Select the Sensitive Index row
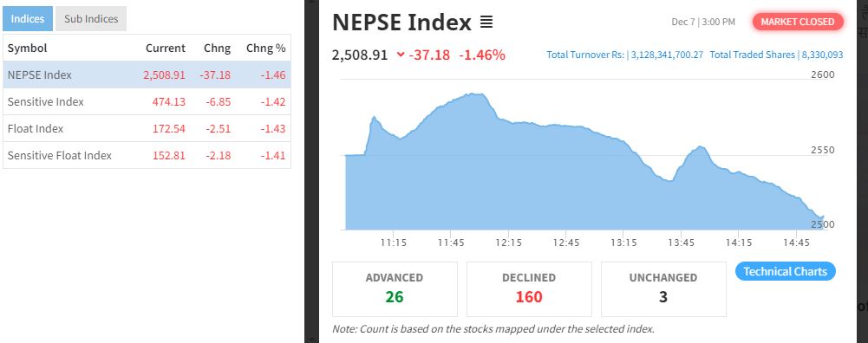Image resolution: width=868 pixels, height=343 pixels. 147,102
